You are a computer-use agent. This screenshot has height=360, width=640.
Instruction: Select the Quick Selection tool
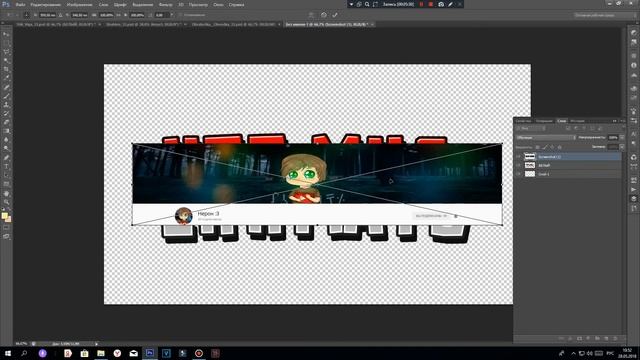pos(6,61)
